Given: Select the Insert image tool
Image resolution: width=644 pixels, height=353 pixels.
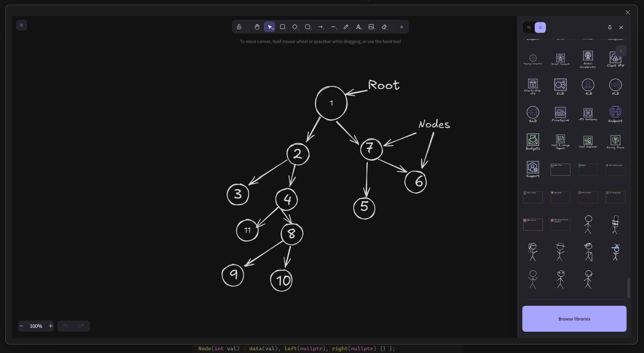Looking at the screenshot, I should click(372, 27).
